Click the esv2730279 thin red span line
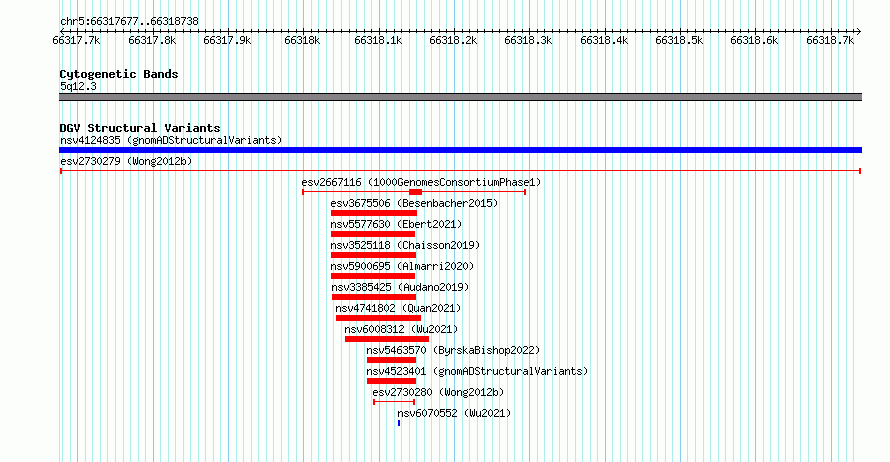This screenshot has height=462, width=890. click(460, 171)
